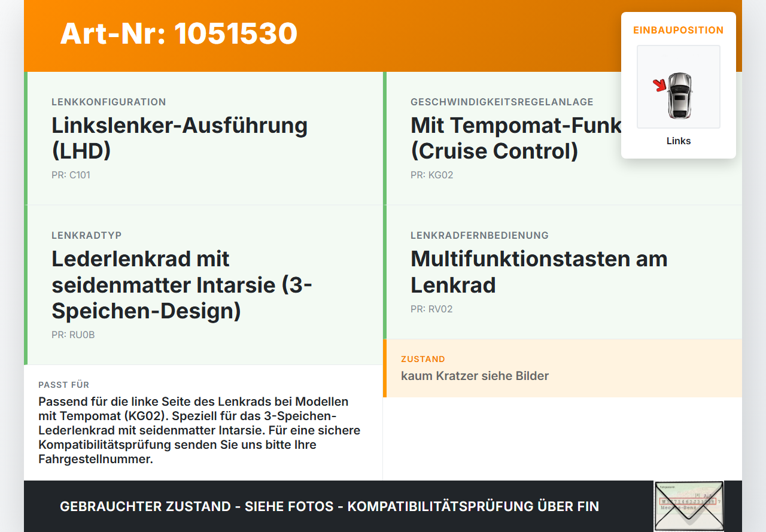
Task: Click the LENKRADFERNBEDIENUNG category label
Action: [x=479, y=235]
